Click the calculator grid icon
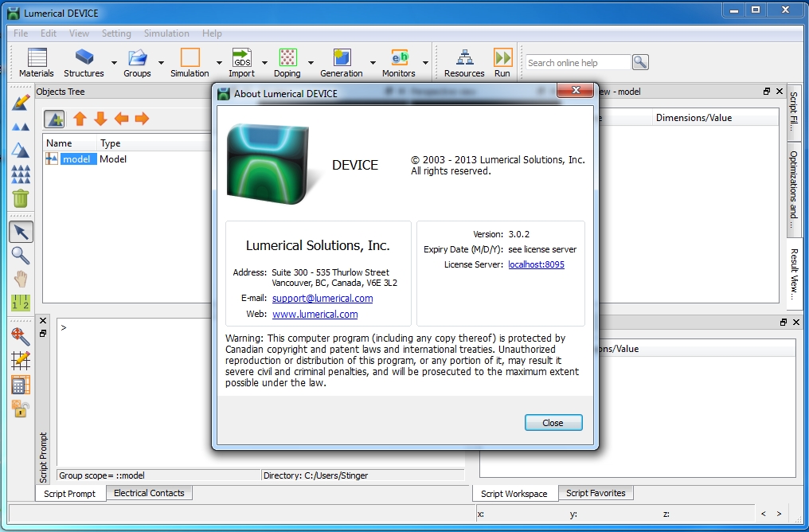 point(21,385)
